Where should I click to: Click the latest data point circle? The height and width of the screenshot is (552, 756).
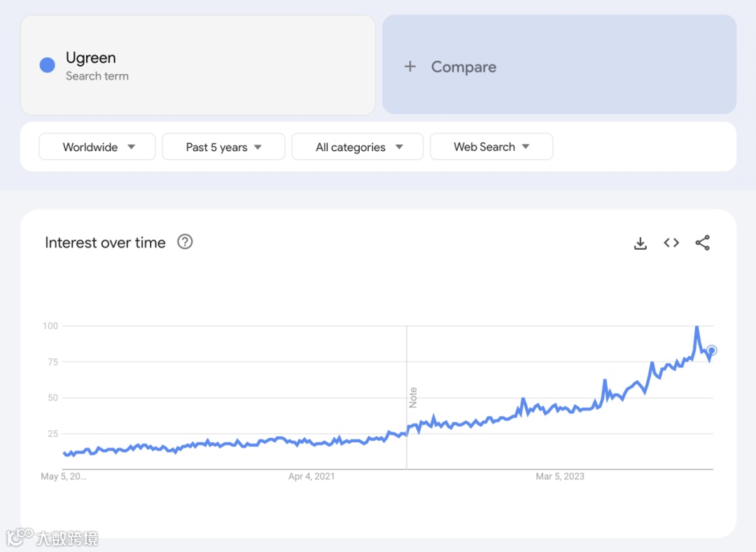(712, 351)
